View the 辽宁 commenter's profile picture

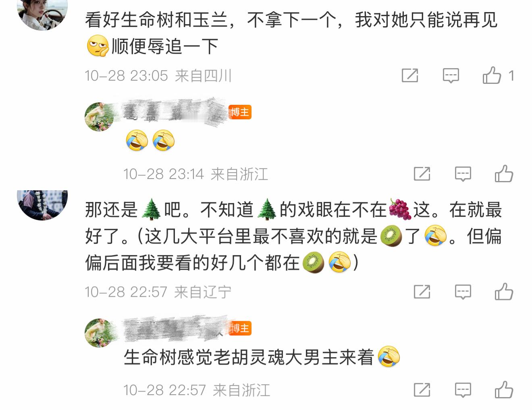pyautogui.click(x=42, y=205)
